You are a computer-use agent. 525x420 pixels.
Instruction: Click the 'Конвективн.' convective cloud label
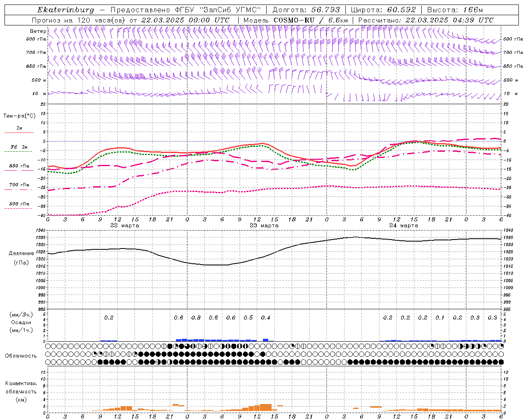point(21,383)
